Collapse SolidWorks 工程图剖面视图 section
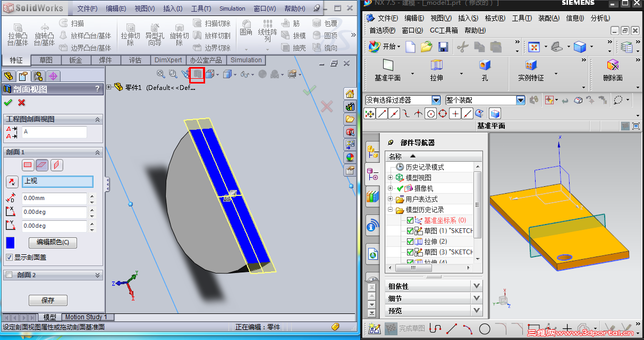 click(98, 119)
